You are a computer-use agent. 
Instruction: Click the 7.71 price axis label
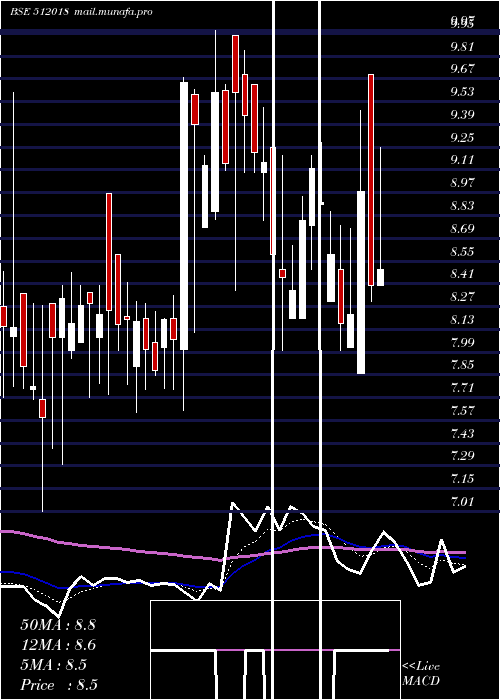point(462,387)
